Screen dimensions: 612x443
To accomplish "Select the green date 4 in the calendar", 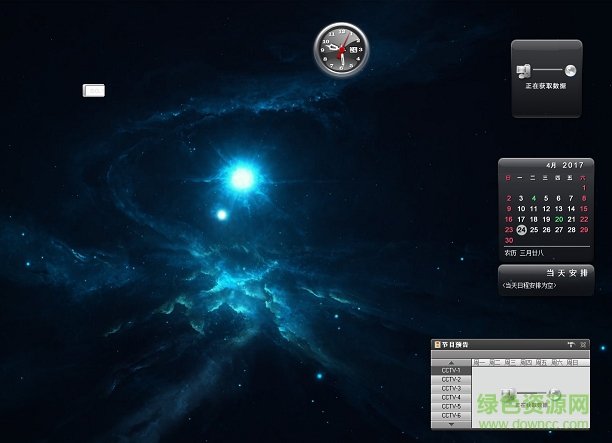I will click(x=534, y=198).
